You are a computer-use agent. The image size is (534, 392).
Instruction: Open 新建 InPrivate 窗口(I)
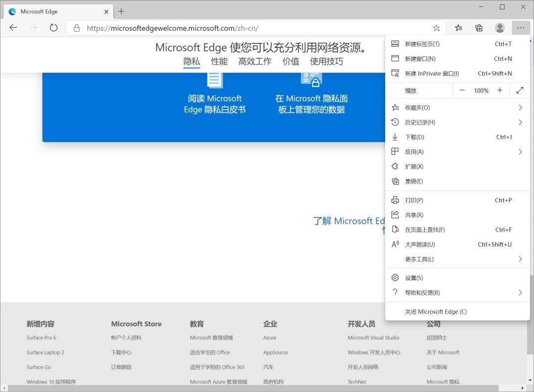pyautogui.click(x=457, y=73)
